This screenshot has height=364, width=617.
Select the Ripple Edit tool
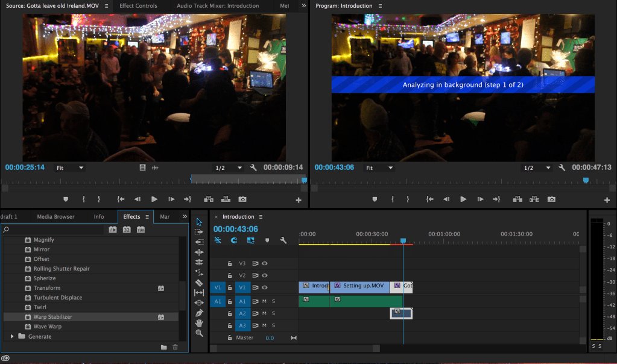coord(199,252)
